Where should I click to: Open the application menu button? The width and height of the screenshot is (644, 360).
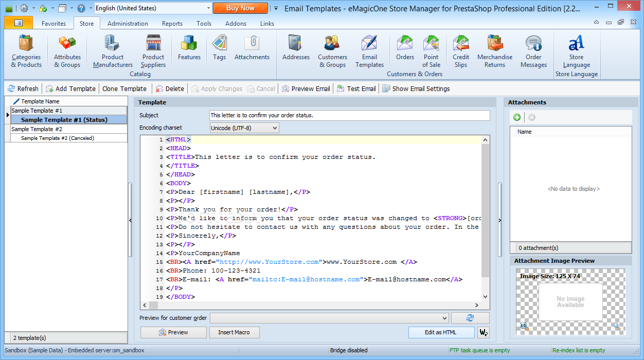[x=18, y=23]
